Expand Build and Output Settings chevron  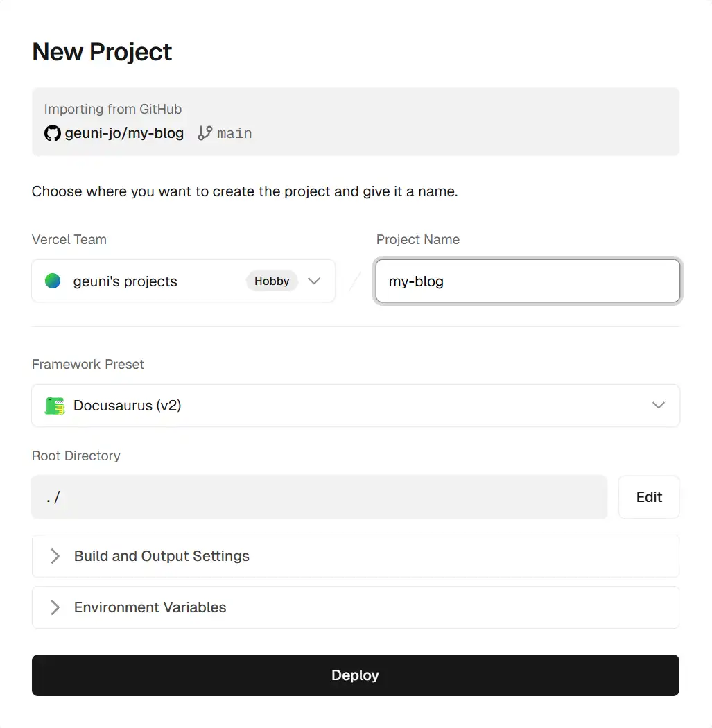click(x=55, y=556)
